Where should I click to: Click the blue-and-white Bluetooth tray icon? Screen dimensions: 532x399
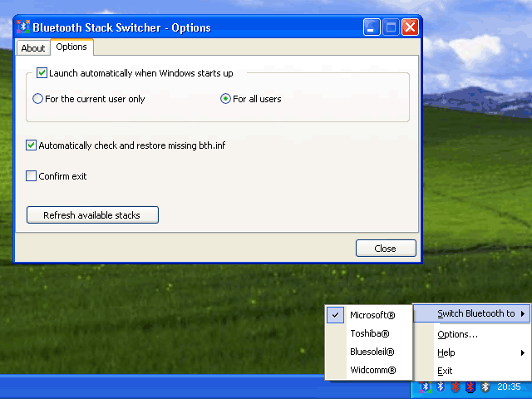click(x=441, y=387)
